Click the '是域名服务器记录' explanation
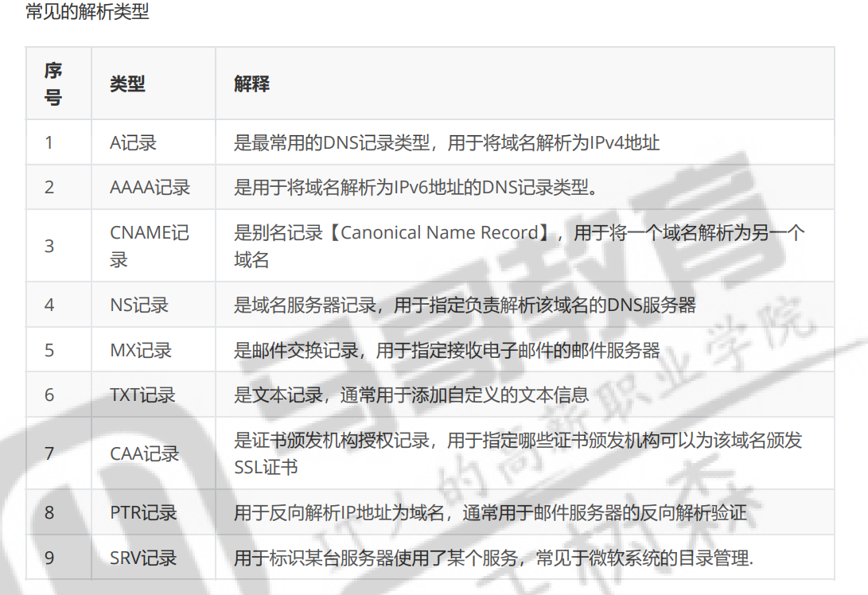The height and width of the screenshot is (595, 868). pyautogui.click(x=465, y=305)
